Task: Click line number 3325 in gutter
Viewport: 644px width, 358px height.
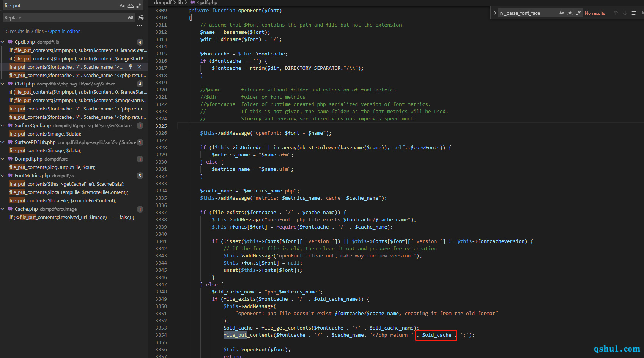Action: pos(161,126)
